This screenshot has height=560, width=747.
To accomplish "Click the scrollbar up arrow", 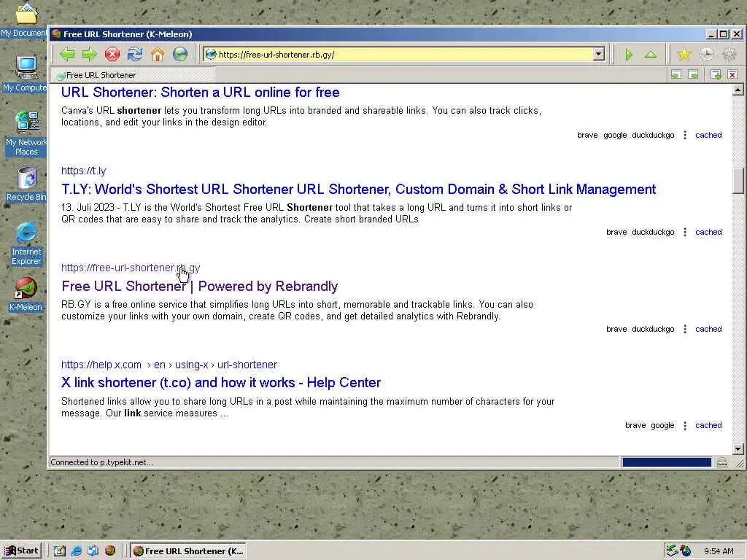I will [738, 90].
